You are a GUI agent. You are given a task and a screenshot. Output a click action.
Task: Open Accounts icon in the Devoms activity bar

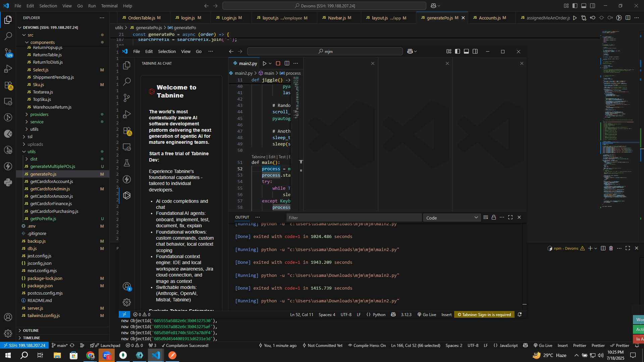coord(8,317)
